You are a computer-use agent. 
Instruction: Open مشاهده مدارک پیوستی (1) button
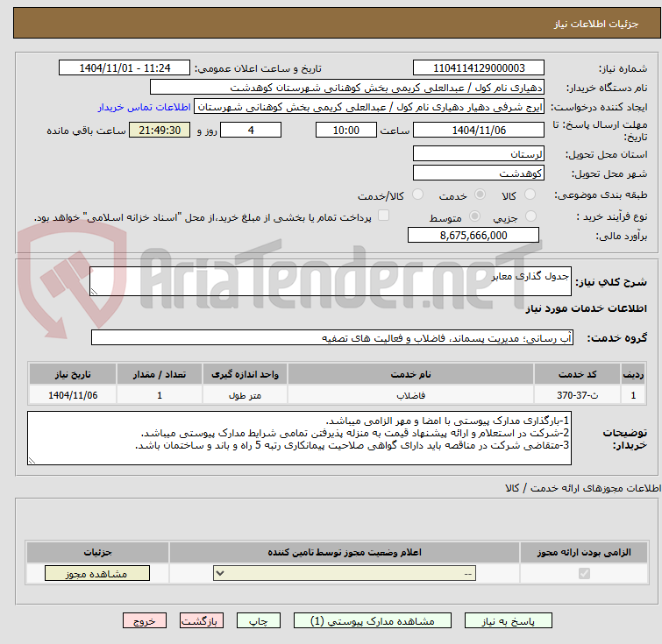click(x=373, y=621)
